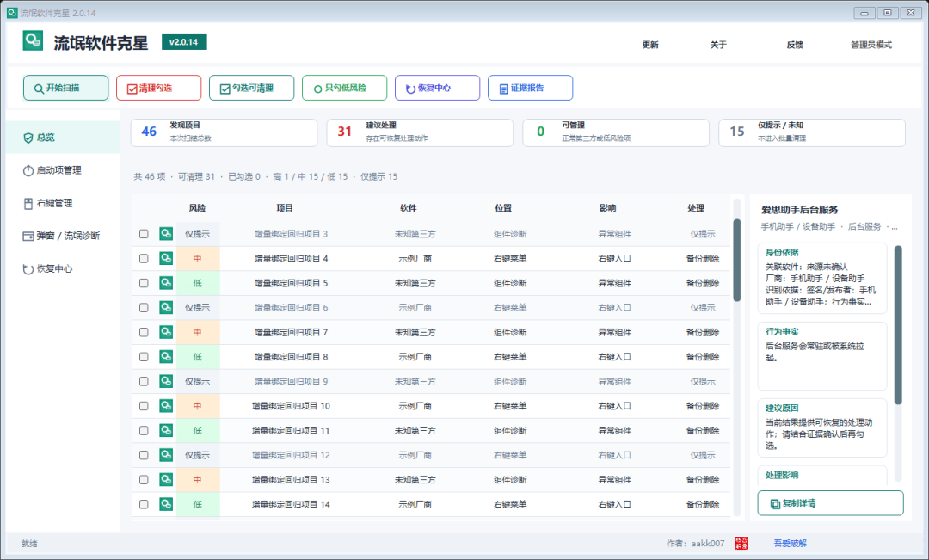Click 备份删除 in row 增量绑定回归项目 4
Screen dimensions: 929x560
[703, 258]
